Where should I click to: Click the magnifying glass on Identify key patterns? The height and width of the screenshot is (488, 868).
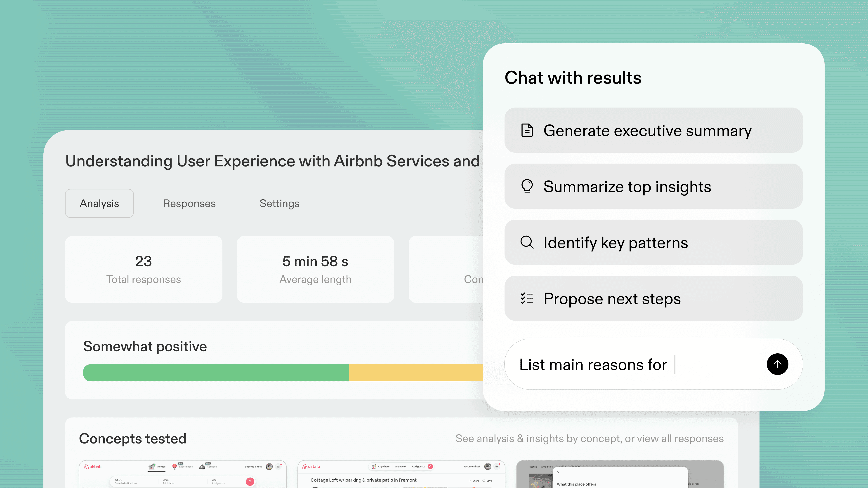pos(527,242)
